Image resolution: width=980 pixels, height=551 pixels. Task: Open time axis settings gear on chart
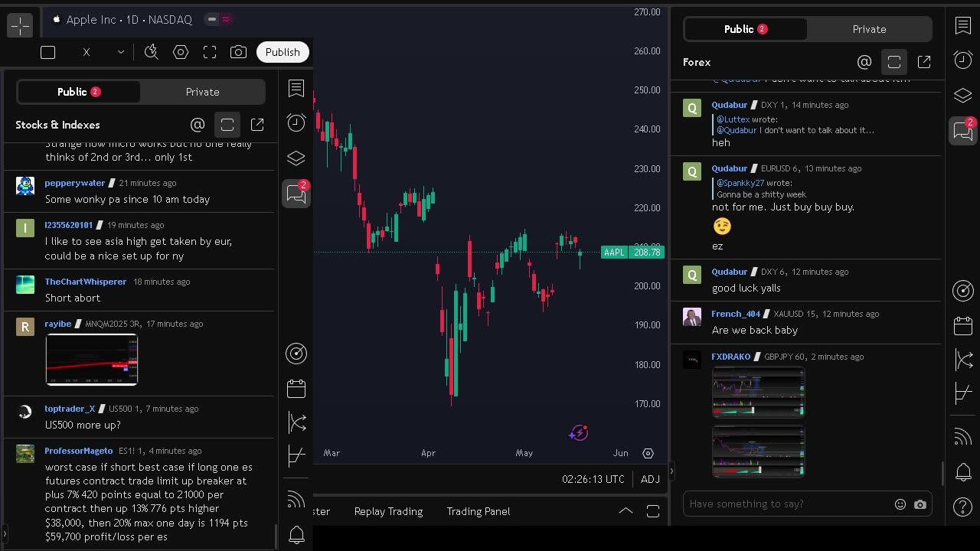tap(648, 453)
